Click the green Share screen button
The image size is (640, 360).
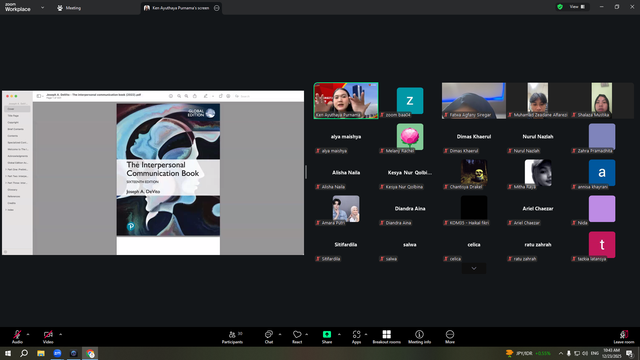(x=327, y=337)
